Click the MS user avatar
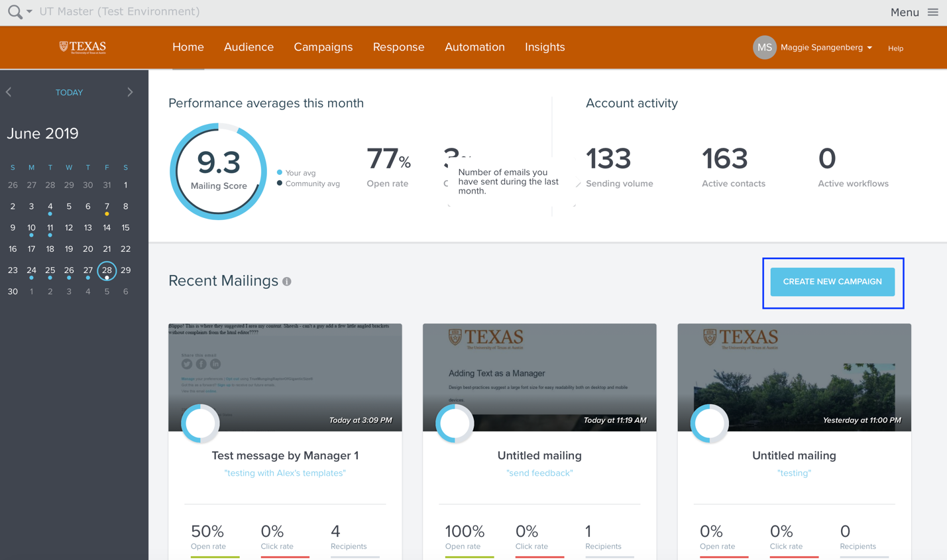 [x=764, y=47]
